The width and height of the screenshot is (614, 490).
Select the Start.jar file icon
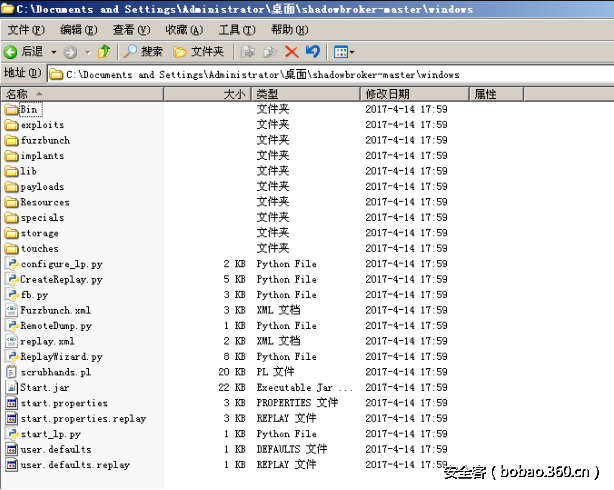click(x=12, y=388)
